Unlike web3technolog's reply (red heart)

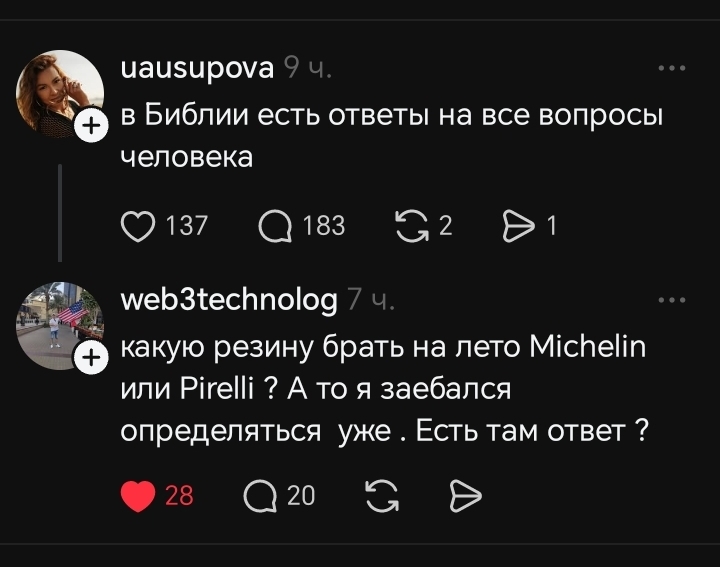(x=138, y=495)
